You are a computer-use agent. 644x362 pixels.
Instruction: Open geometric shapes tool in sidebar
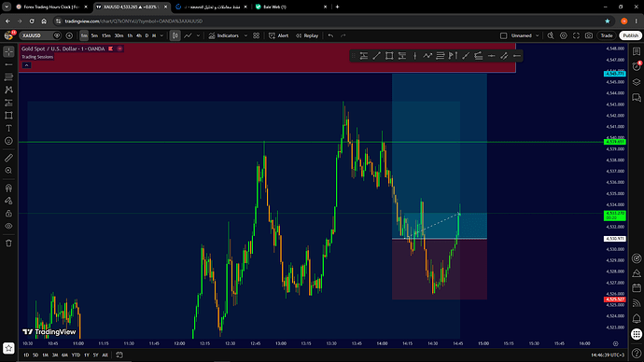pos(8,116)
